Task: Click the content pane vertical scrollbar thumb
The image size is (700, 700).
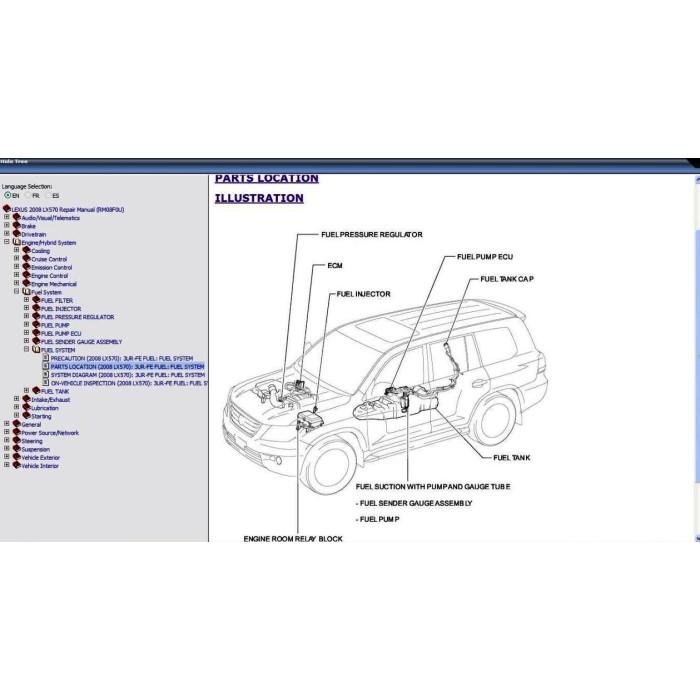Action: pos(697,356)
